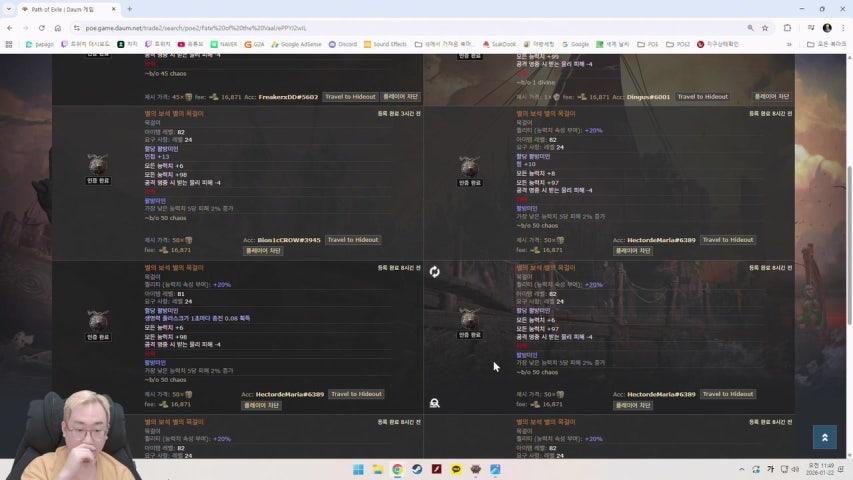Click the Korean IME 가 indicator
This screenshot has height=480, width=853.
(x=770, y=469)
